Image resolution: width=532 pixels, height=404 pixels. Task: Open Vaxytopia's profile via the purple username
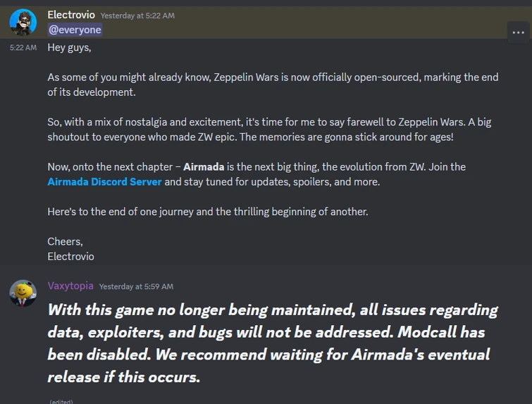(x=70, y=286)
